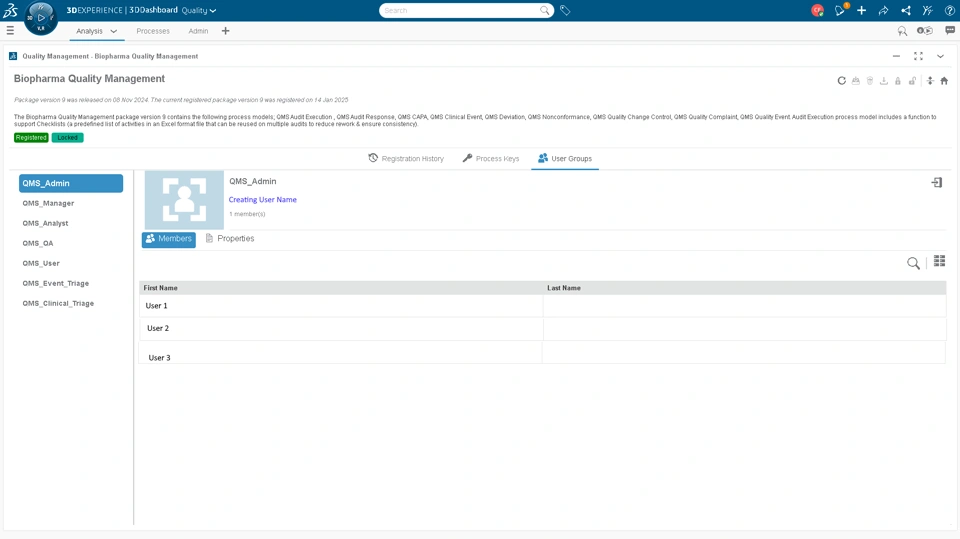This screenshot has height=539, width=960.
Task: Click the QMS_Admin group avatar thumbnail
Action: (184, 200)
